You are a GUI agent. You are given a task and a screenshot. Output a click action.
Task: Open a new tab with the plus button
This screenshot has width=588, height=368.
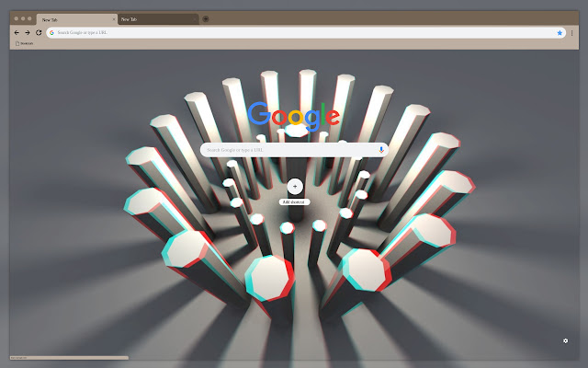(206, 18)
